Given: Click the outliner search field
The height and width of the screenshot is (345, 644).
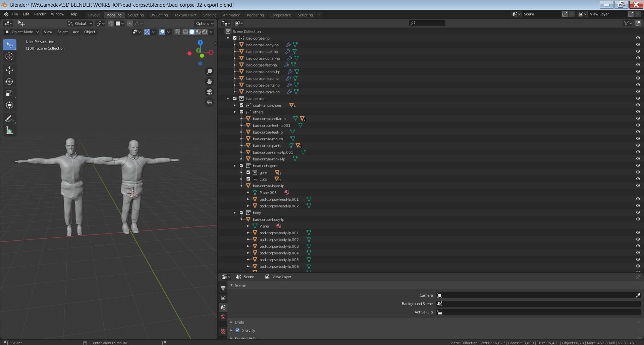Looking at the screenshot, I should coord(427,23).
